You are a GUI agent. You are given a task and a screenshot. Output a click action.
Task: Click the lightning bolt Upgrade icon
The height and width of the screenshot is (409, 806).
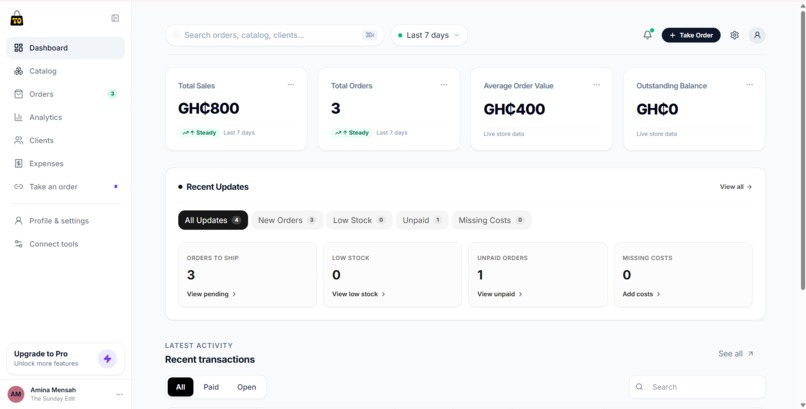107,359
